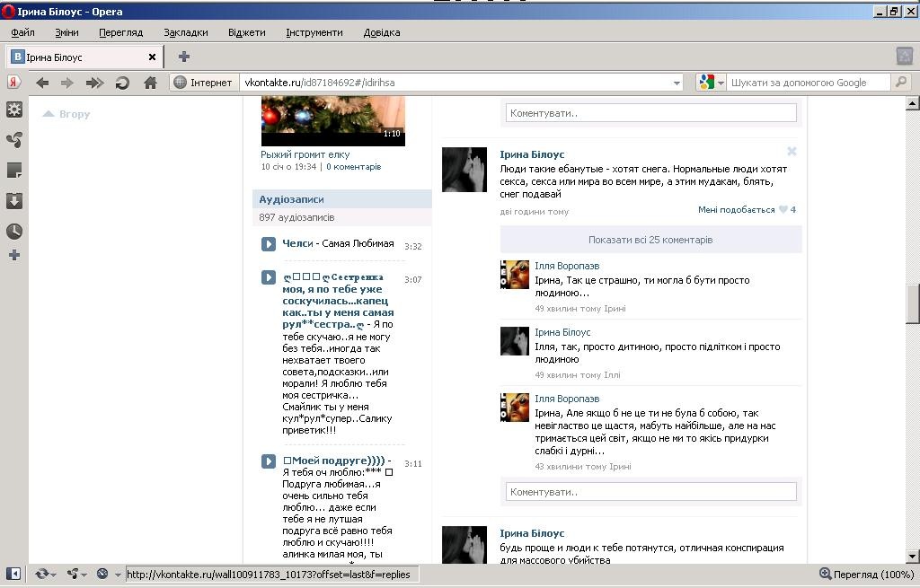Open the History clock panel in the sidebar
Screen dimensions: 920x588
[x=14, y=231]
